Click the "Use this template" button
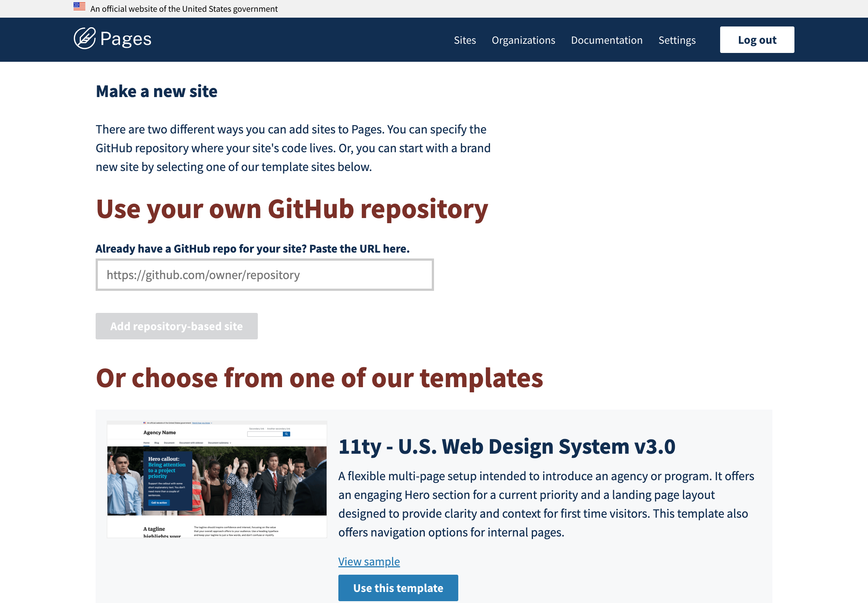The width and height of the screenshot is (868, 603). click(398, 588)
